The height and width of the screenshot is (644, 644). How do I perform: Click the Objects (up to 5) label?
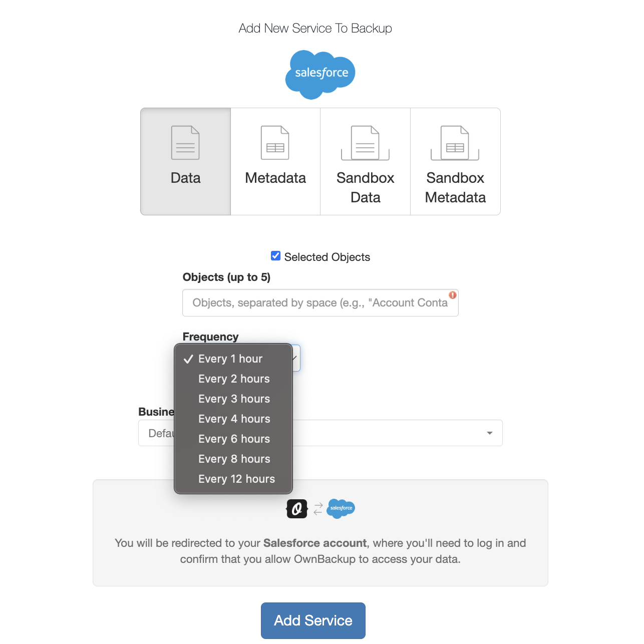click(x=226, y=277)
